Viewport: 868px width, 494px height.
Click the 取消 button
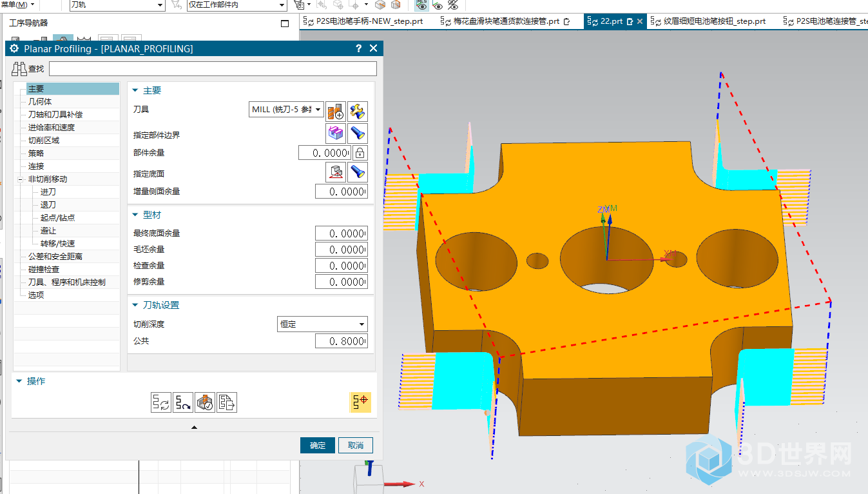coord(356,446)
